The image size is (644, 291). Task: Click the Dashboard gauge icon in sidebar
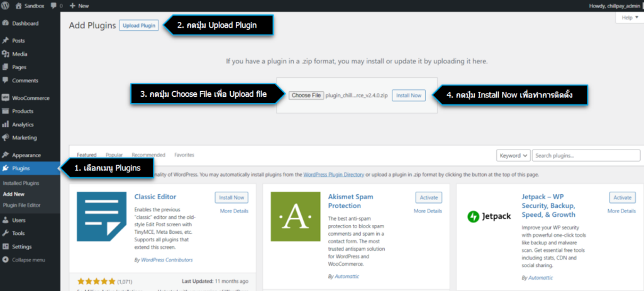[5, 23]
